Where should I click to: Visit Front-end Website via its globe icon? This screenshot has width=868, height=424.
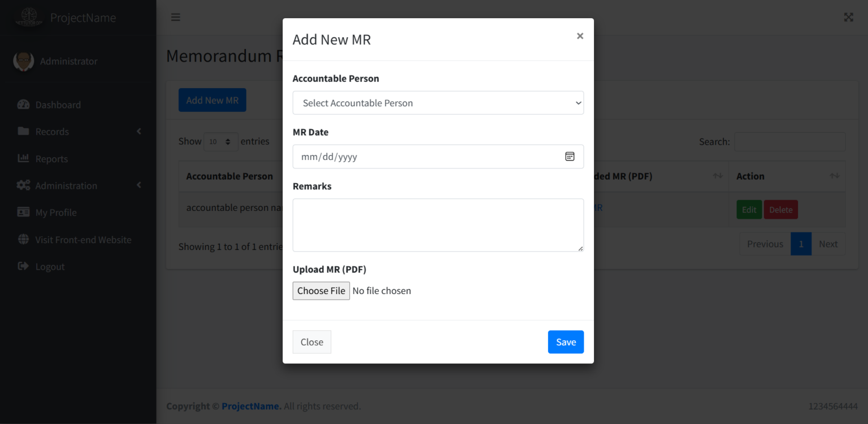coord(23,239)
